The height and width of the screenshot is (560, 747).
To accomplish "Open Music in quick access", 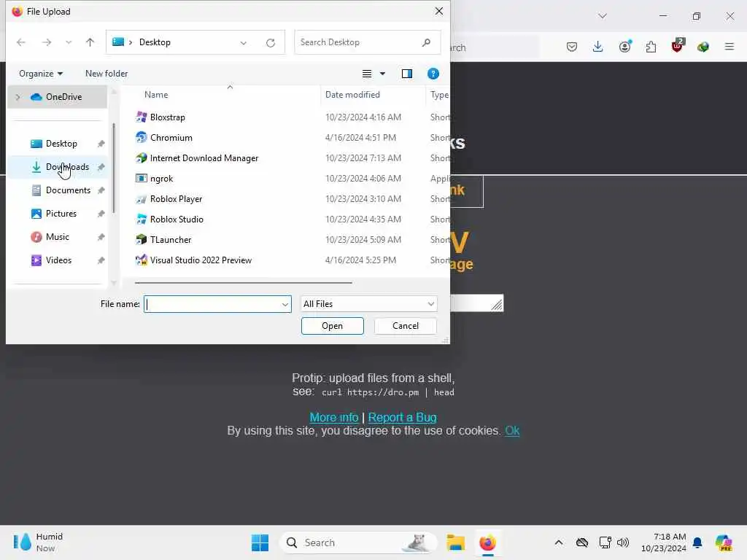I will tap(57, 237).
